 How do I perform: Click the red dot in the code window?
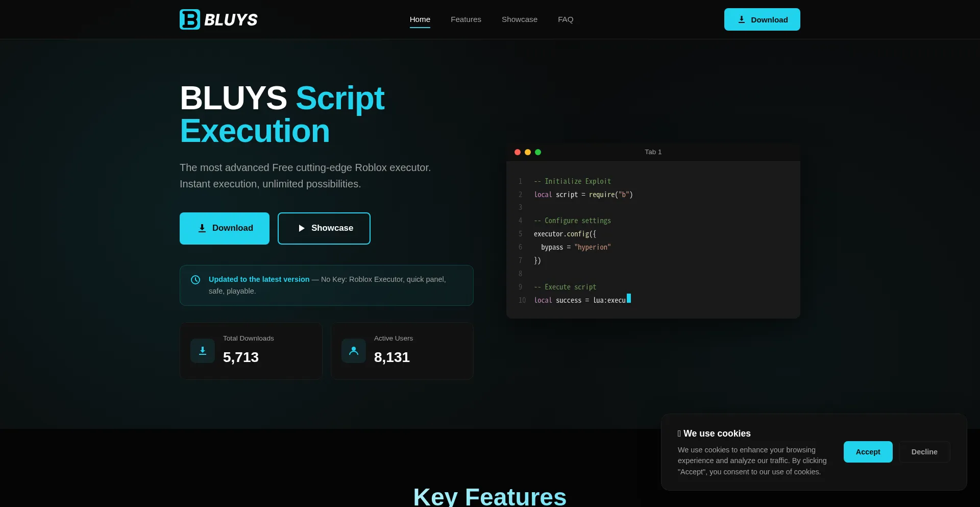518,152
